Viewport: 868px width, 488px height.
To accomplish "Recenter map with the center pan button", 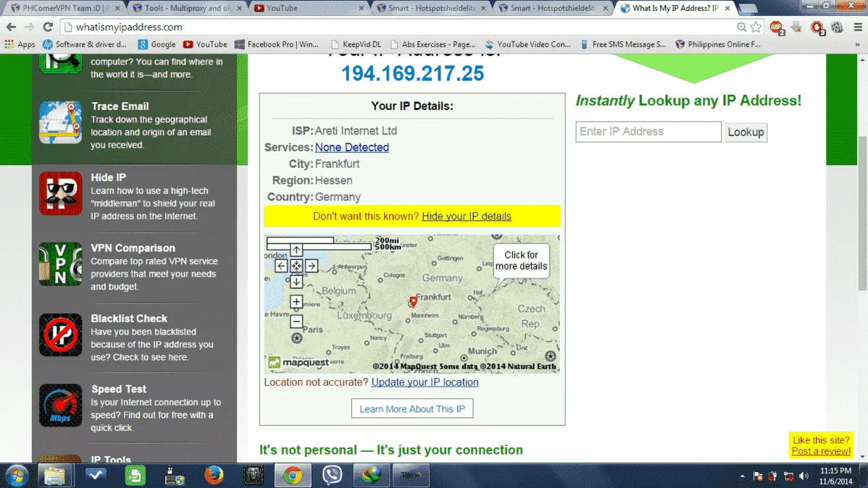I will coord(296,266).
